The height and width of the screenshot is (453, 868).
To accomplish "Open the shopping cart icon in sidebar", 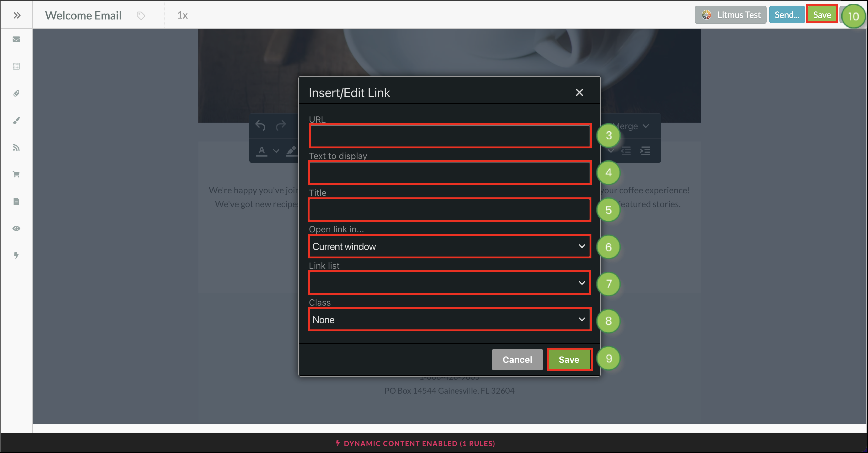I will click(x=16, y=174).
